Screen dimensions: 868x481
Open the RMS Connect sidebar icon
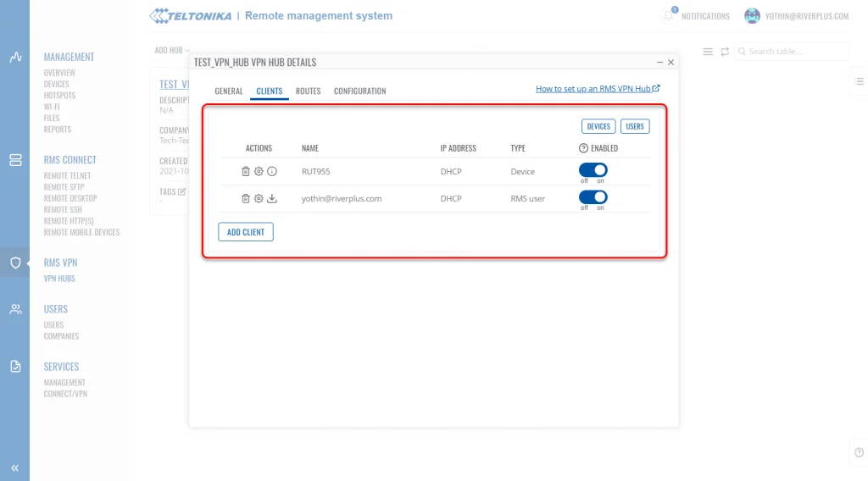[15, 160]
